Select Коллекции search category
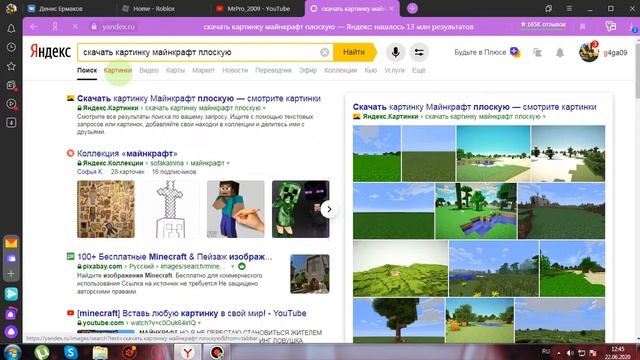The width and height of the screenshot is (640, 360). 340,70
